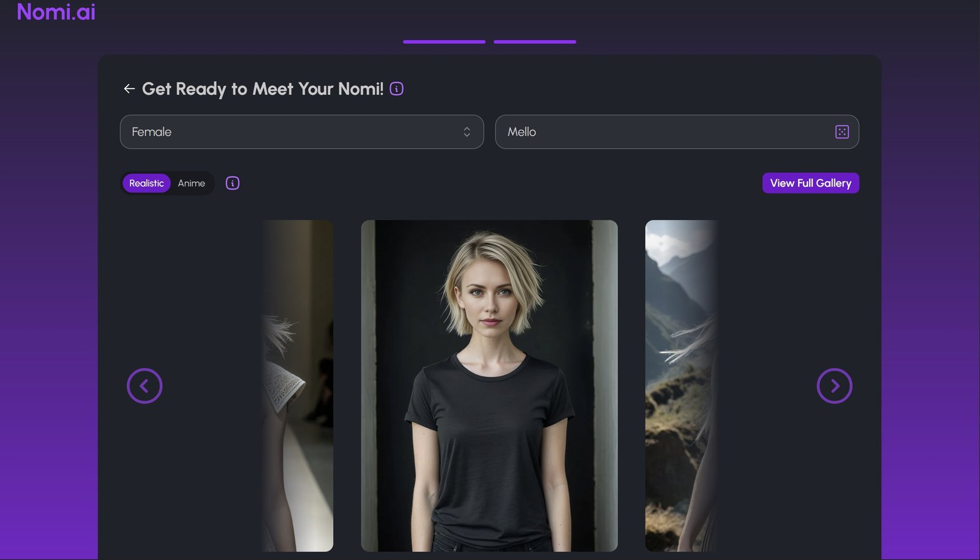Screen dimensions: 980x560
Task: Advance the carousel with the right arrow
Action: coord(834,386)
